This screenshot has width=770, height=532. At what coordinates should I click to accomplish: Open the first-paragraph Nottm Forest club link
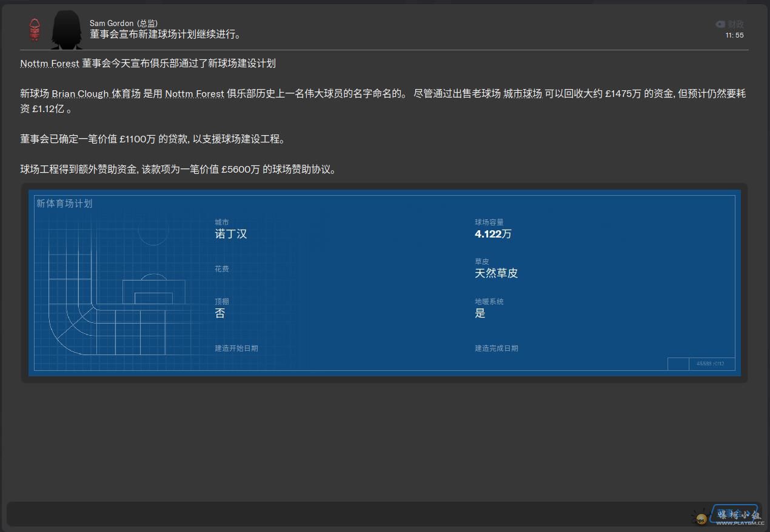(x=50, y=64)
